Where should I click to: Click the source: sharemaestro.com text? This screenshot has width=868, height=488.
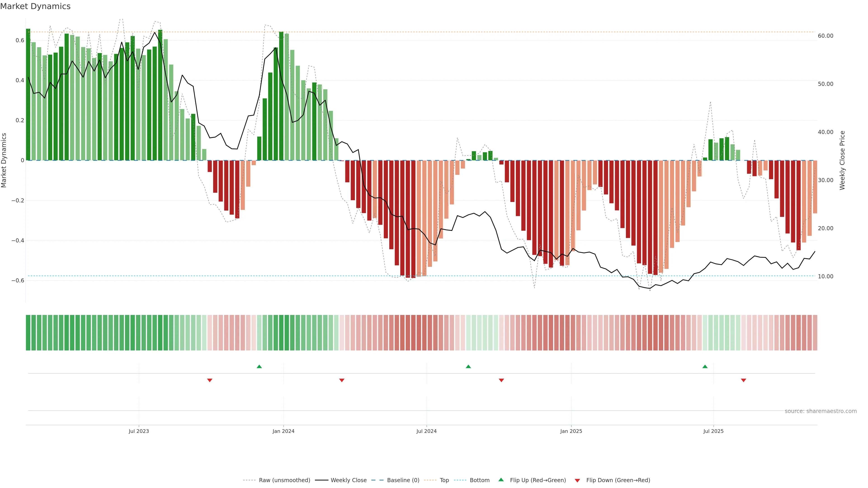(x=821, y=411)
